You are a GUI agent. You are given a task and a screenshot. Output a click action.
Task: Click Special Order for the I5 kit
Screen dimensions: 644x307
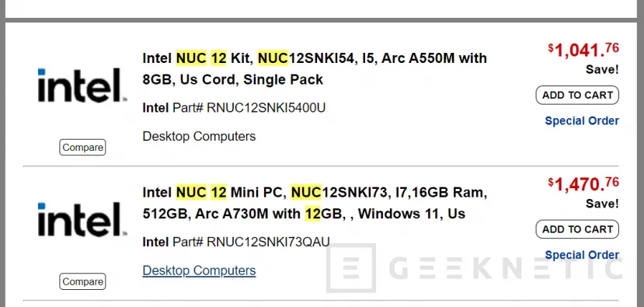click(x=582, y=120)
